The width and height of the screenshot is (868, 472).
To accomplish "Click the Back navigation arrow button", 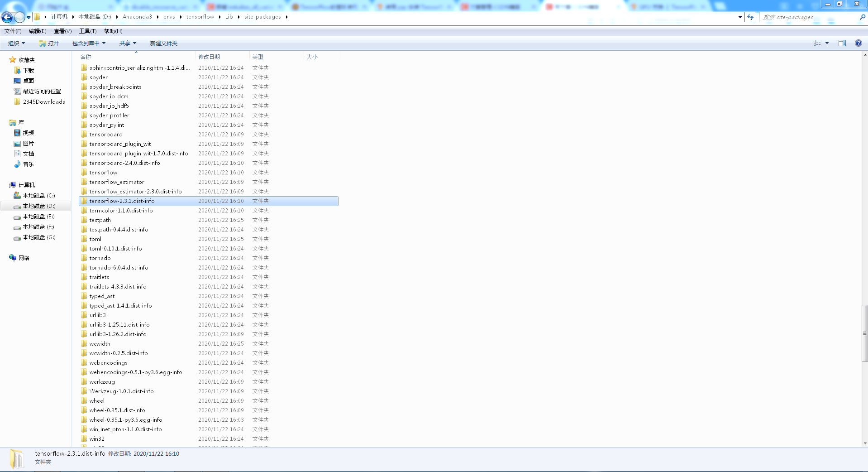I will coord(7,17).
